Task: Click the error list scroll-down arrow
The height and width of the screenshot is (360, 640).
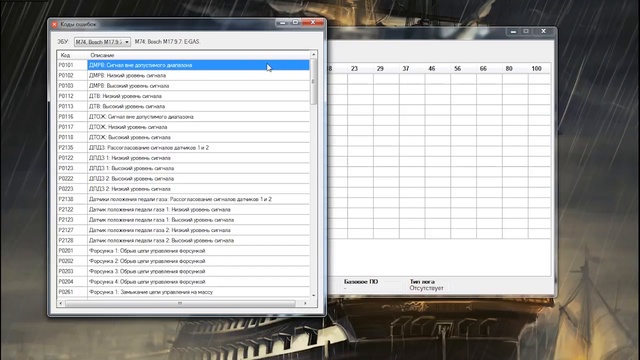Action: [313, 296]
